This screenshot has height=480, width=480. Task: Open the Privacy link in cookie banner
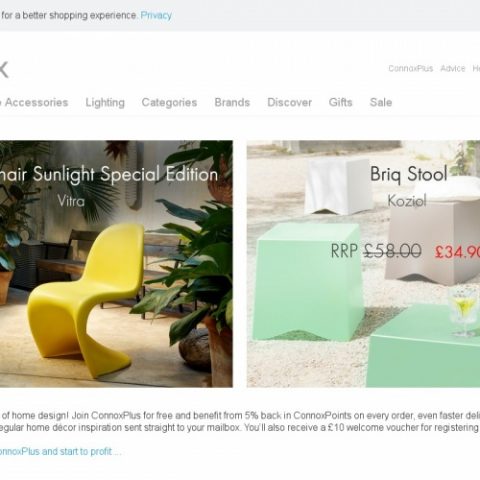coord(156,15)
